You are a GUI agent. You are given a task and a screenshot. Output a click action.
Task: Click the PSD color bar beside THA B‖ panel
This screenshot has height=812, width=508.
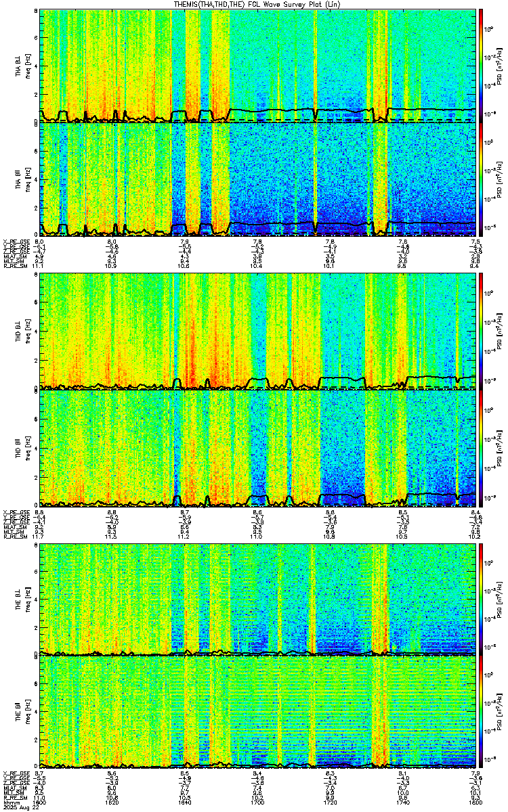click(482, 179)
